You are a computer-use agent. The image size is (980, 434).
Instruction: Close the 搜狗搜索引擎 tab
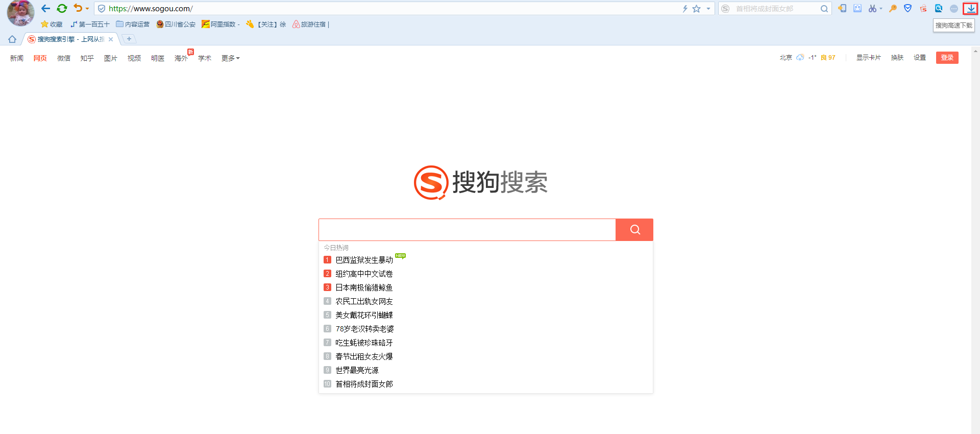click(111, 39)
